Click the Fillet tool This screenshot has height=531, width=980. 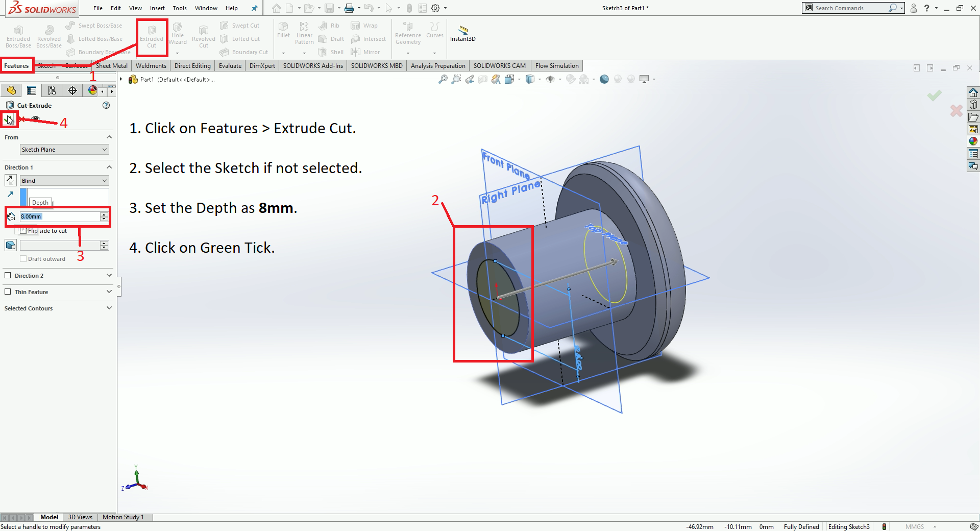[283, 31]
